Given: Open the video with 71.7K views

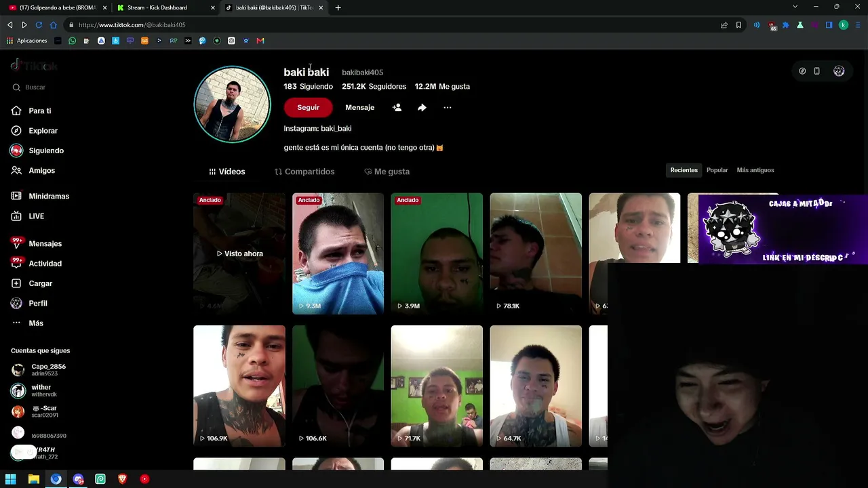Looking at the screenshot, I should pos(437,386).
